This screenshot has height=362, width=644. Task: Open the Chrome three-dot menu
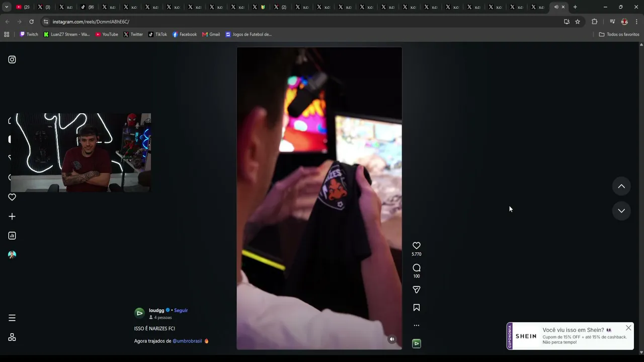636,22
